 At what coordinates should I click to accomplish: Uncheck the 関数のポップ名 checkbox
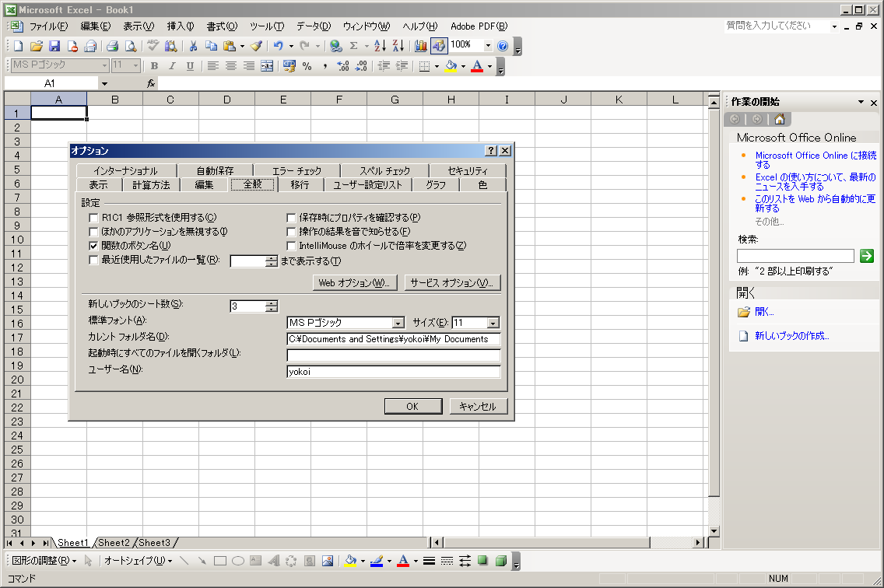[x=94, y=246]
